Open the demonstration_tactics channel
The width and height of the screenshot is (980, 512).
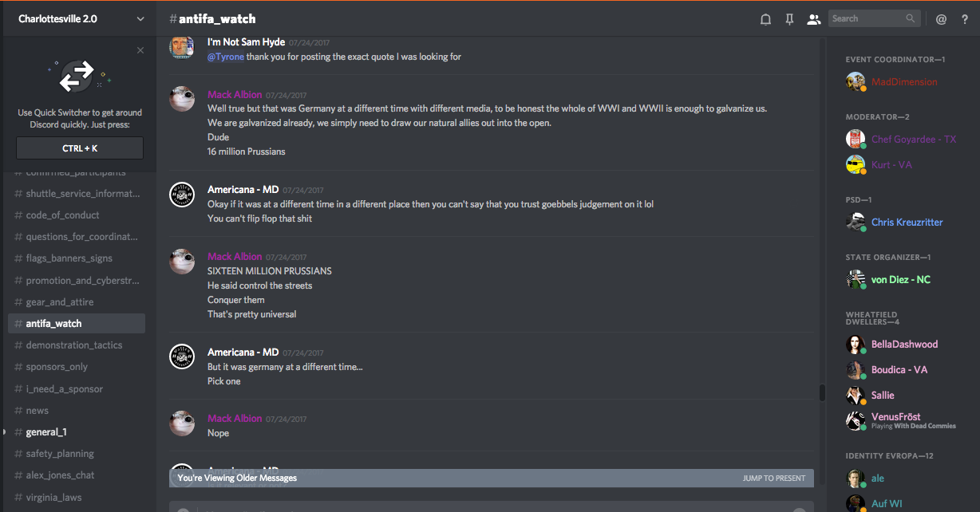pos(74,345)
